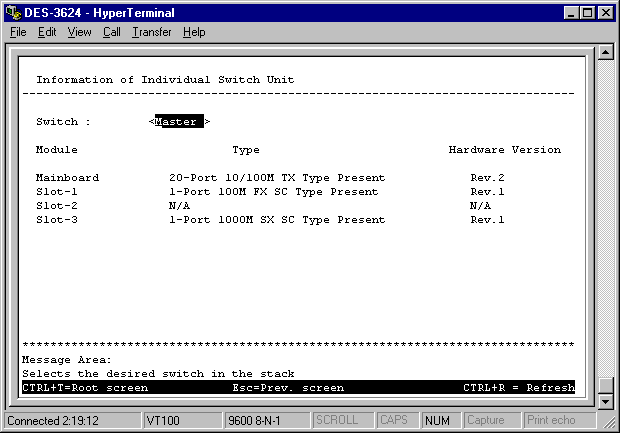
Task: Select the highlighted Master switch field
Action: point(176,122)
